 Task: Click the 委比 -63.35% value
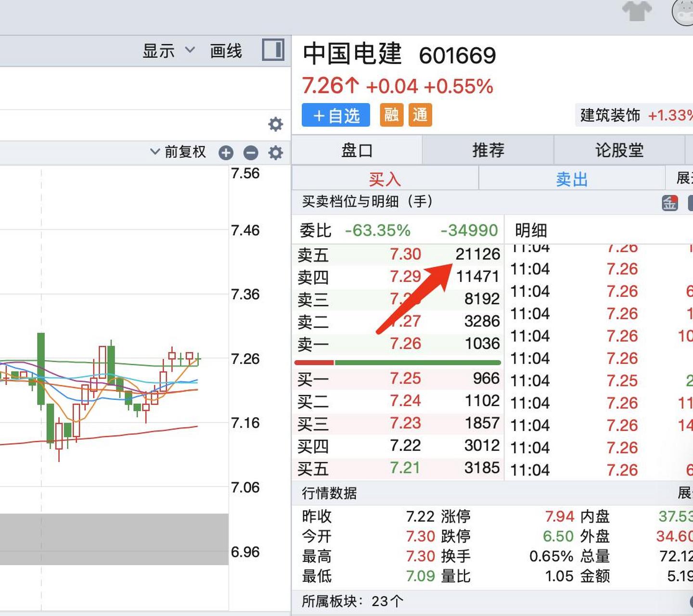click(x=378, y=231)
